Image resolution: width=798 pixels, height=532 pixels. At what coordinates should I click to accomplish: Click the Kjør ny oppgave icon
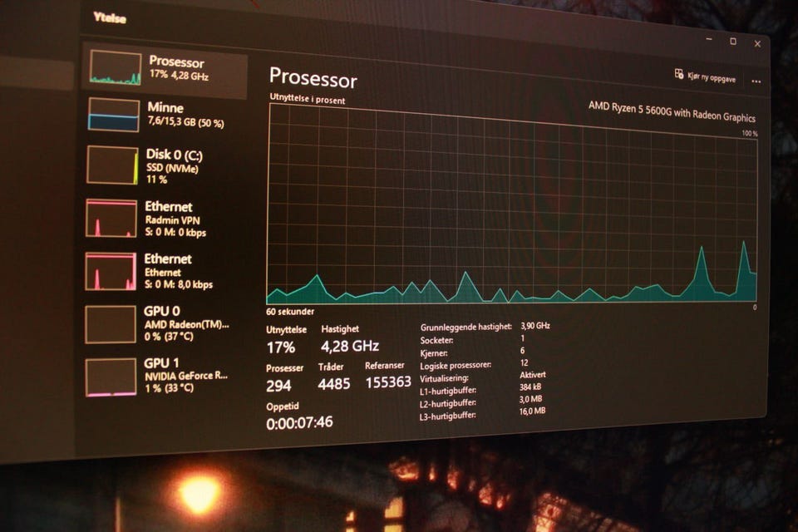(679, 74)
